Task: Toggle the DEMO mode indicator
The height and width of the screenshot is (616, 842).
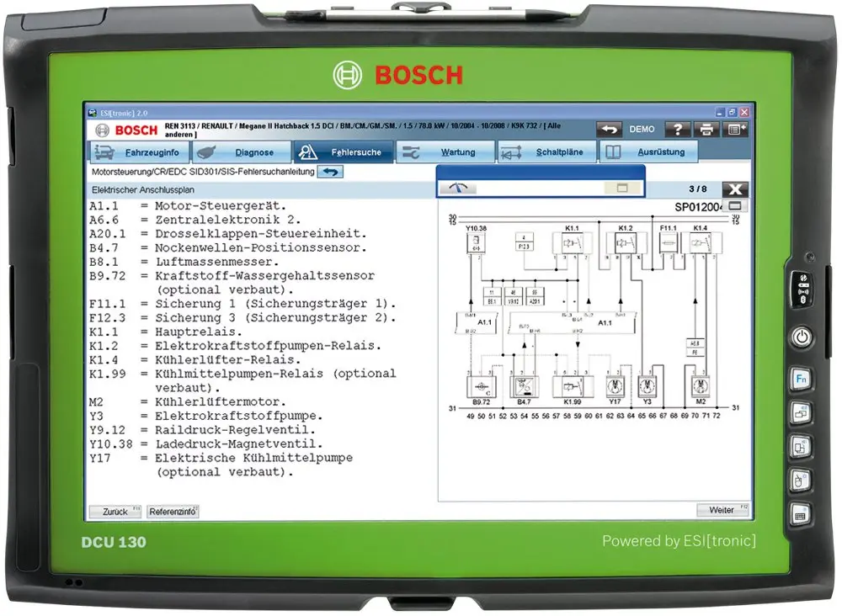Action: pyautogui.click(x=642, y=129)
